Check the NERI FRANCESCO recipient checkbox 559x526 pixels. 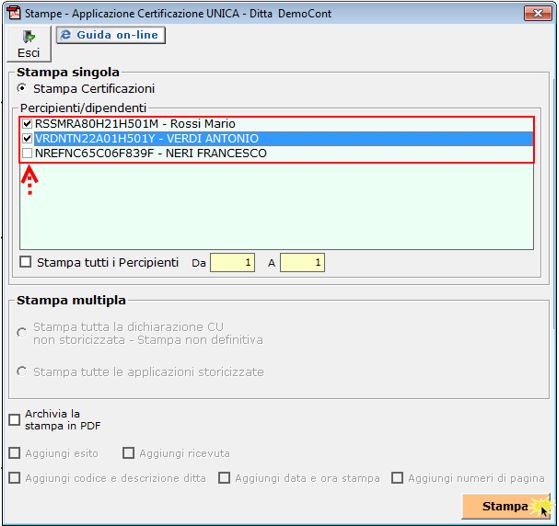pos(27,153)
